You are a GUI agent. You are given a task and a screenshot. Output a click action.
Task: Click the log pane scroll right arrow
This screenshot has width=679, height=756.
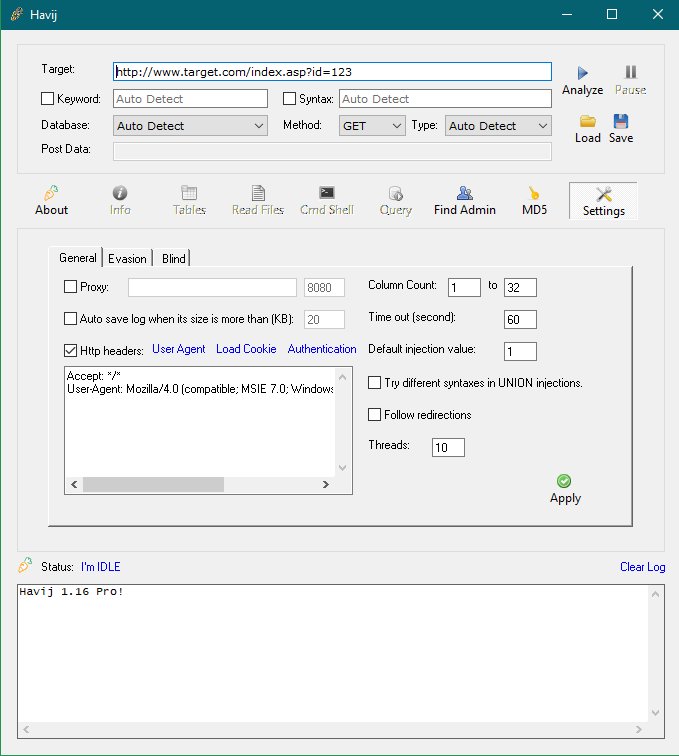(x=639, y=729)
